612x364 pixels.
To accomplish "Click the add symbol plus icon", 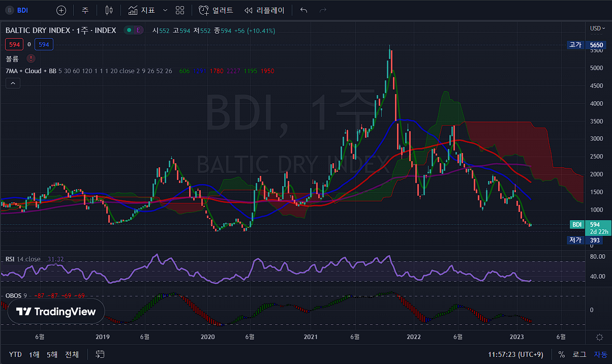I will coord(61,10).
